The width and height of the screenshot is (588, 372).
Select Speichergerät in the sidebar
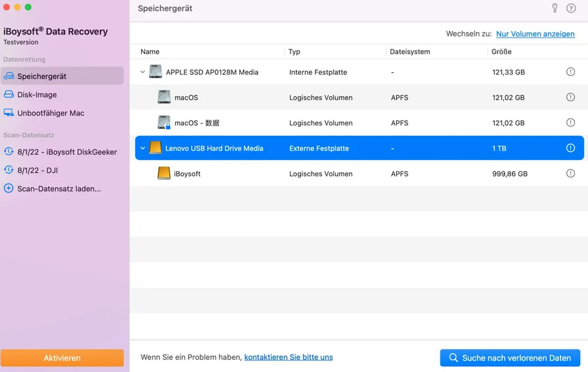(x=42, y=76)
